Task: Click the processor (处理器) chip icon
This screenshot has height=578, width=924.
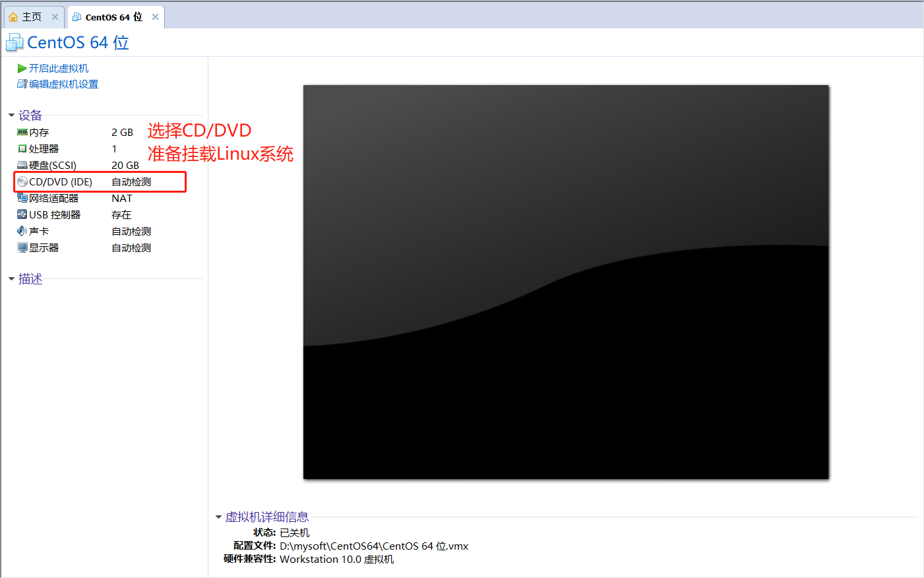Action: (x=22, y=149)
